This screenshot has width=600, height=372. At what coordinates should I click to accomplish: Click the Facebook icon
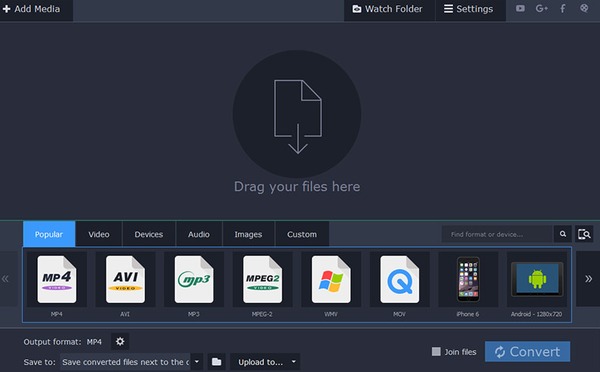click(x=562, y=8)
